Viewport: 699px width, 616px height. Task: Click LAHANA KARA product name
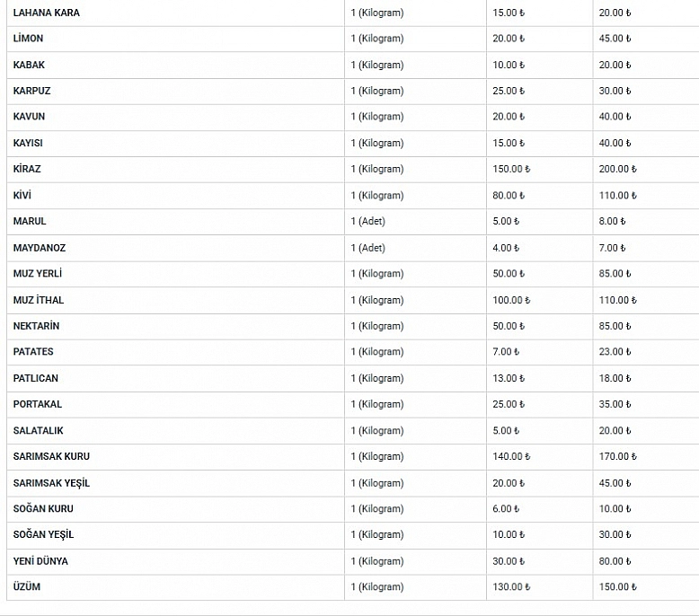tap(47, 13)
